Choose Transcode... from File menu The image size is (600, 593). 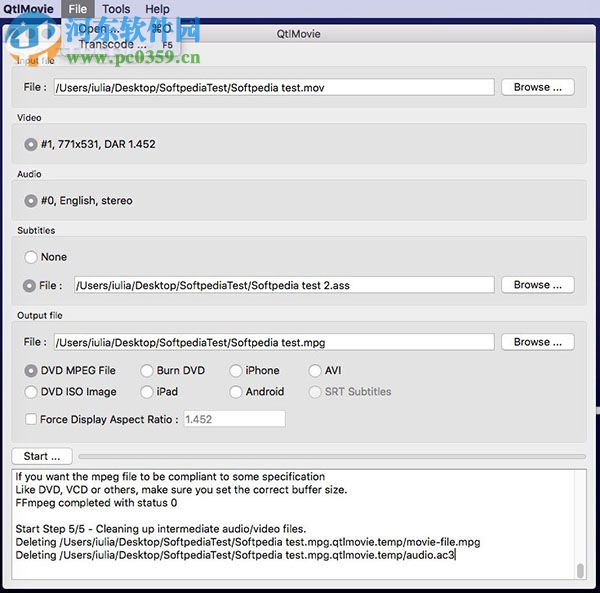(x=120, y=44)
